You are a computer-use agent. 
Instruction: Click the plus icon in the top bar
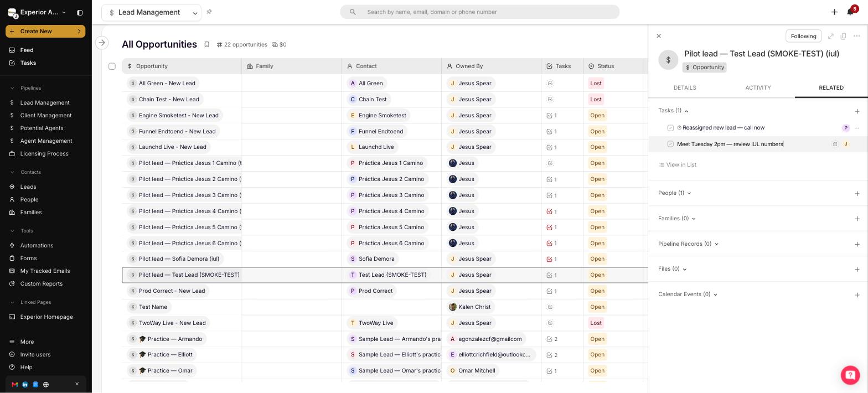[x=834, y=12]
